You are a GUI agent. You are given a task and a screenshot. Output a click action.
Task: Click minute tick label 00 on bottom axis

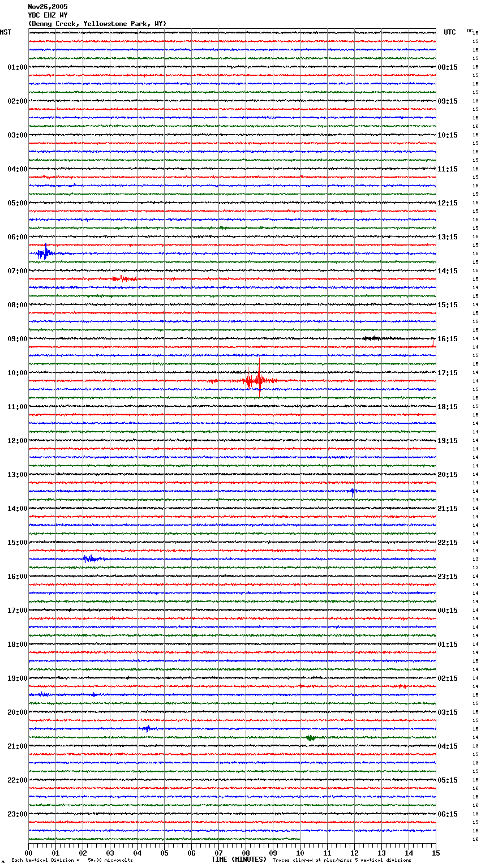pyautogui.click(x=29, y=853)
